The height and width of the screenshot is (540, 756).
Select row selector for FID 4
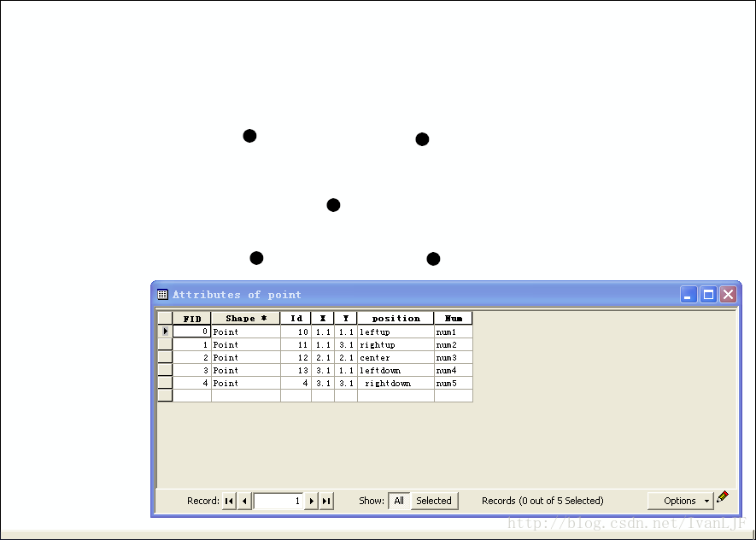pos(165,383)
